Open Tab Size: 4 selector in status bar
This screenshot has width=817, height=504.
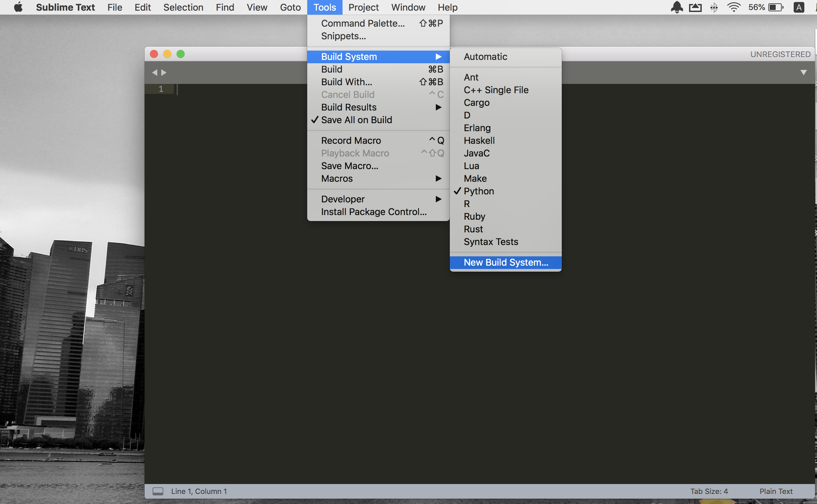point(709,491)
